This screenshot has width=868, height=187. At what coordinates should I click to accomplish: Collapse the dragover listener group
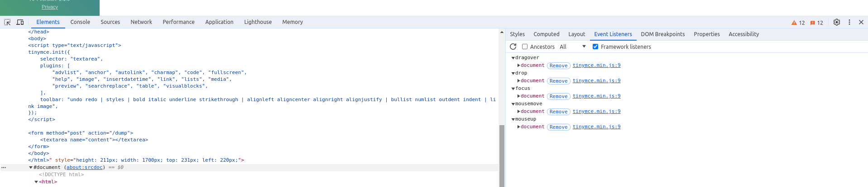[513, 58]
